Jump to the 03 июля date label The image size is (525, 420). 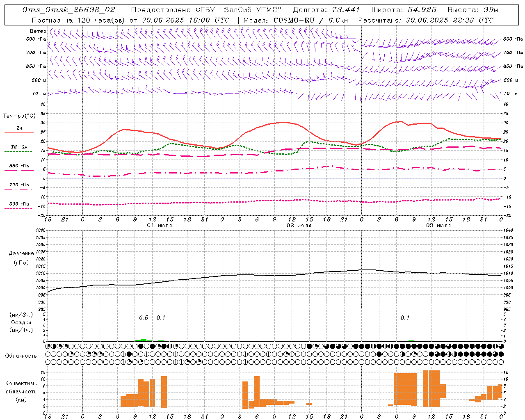coord(438,226)
